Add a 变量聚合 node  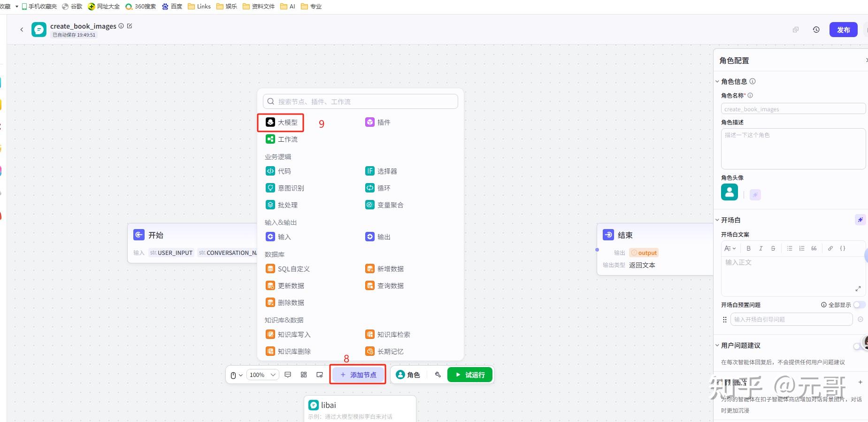384,205
